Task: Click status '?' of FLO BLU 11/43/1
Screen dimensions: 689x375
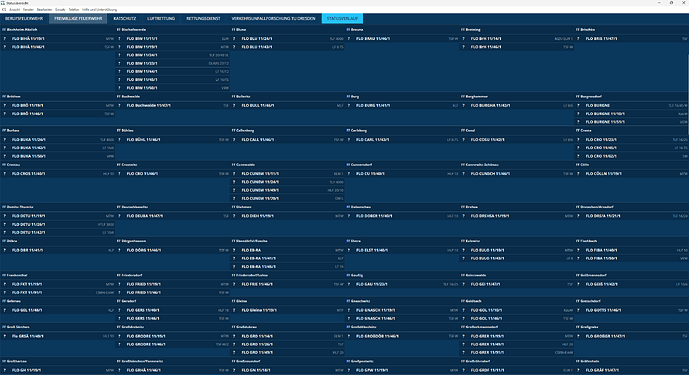Action: 234,47
